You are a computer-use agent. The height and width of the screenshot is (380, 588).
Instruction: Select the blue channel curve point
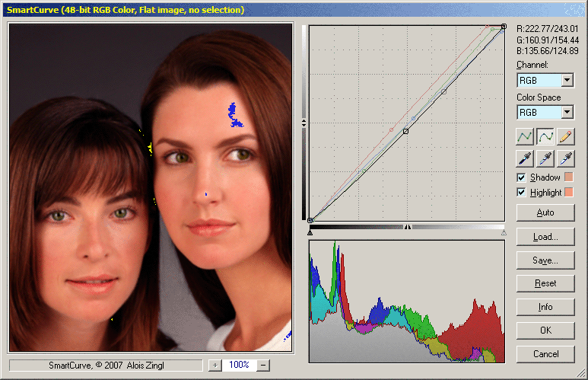(414, 118)
